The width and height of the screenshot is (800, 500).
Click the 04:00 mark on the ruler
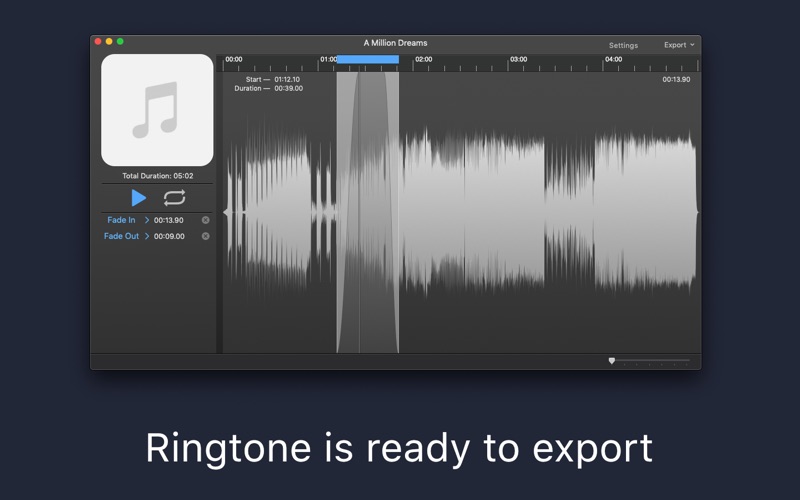coord(613,59)
